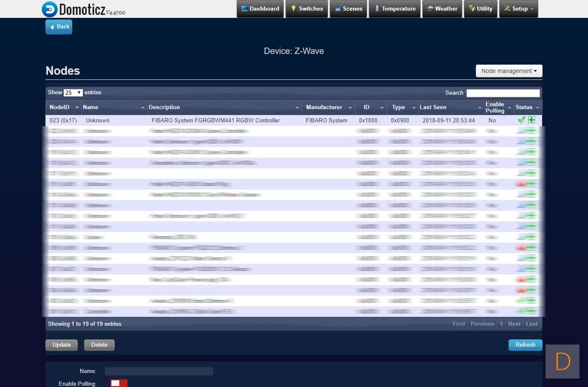Delete the selected node with Delete button
The width and height of the screenshot is (588, 387).
pos(99,345)
